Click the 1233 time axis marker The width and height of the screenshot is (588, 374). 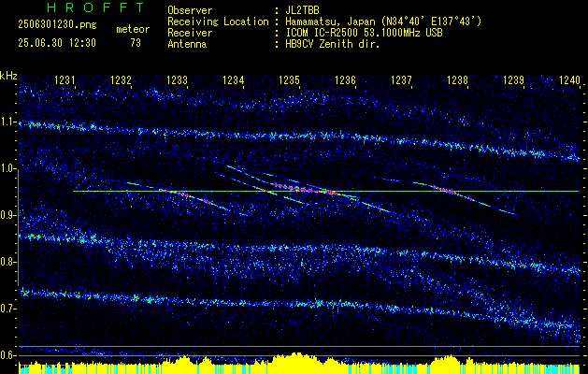coord(177,79)
